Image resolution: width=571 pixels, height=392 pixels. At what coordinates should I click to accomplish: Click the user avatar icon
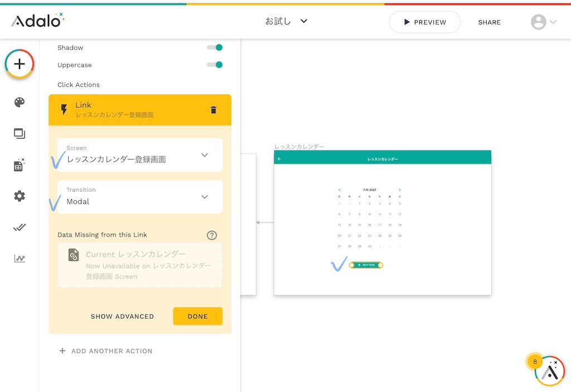[538, 22]
